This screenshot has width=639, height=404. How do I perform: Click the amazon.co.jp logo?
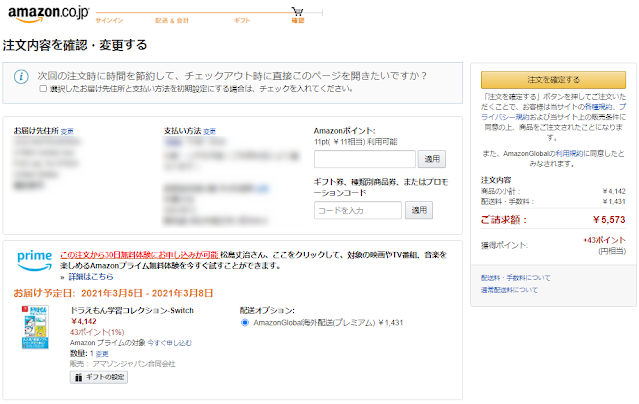[x=48, y=14]
